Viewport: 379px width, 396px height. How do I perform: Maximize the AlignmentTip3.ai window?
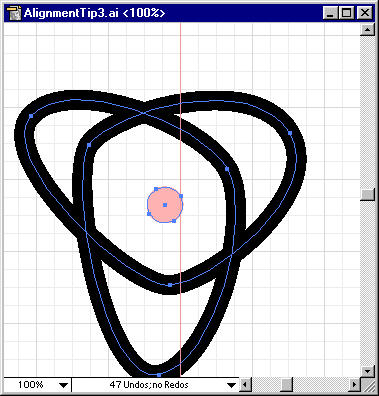(346, 13)
